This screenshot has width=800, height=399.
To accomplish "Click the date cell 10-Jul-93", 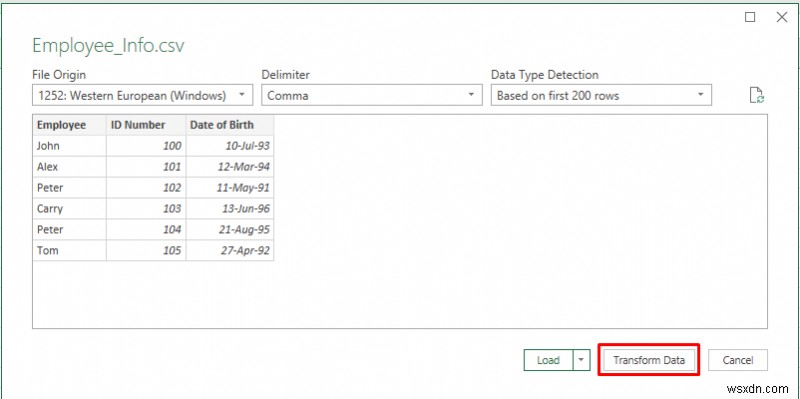I will pyautogui.click(x=230, y=146).
